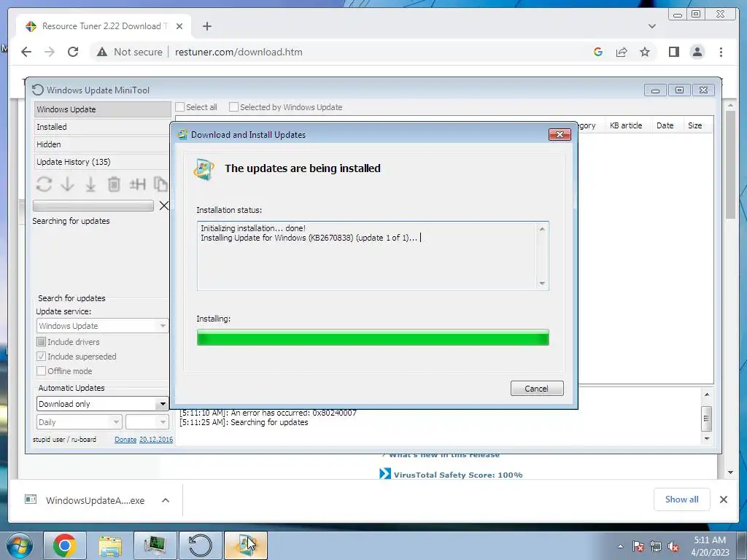This screenshot has height=560, width=747.
Task: Click the download updates arrow icon
Action: (x=67, y=184)
